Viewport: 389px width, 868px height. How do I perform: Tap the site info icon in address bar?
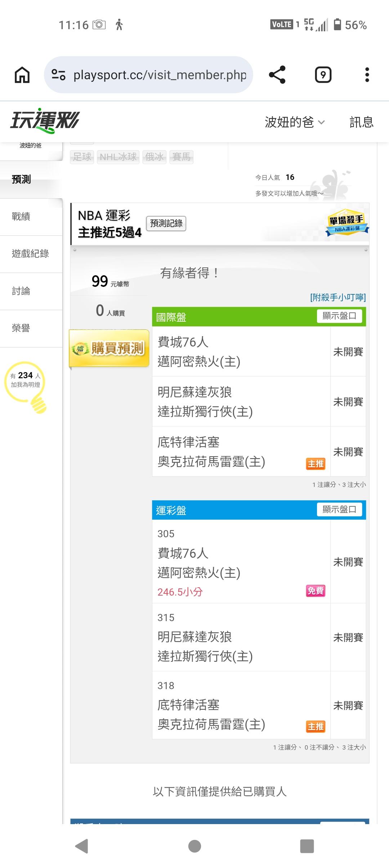click(58, 75)
